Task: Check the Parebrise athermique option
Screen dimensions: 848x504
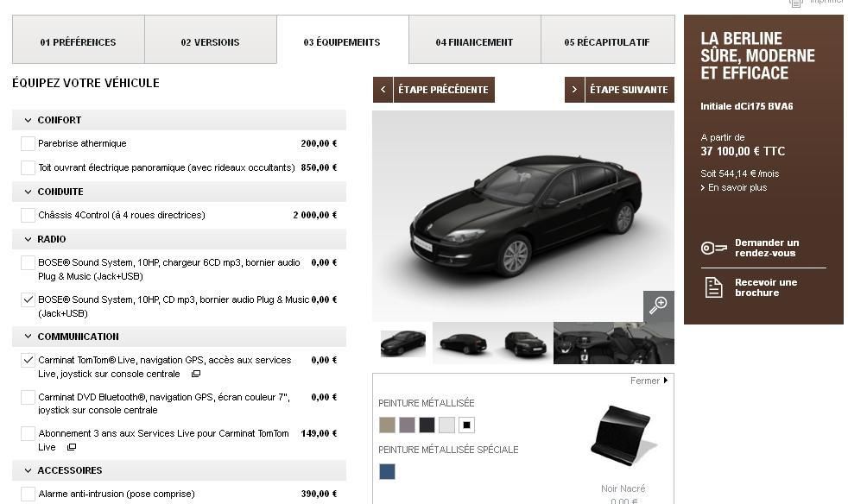Action: pyautogui.click(x=28, y=143)
